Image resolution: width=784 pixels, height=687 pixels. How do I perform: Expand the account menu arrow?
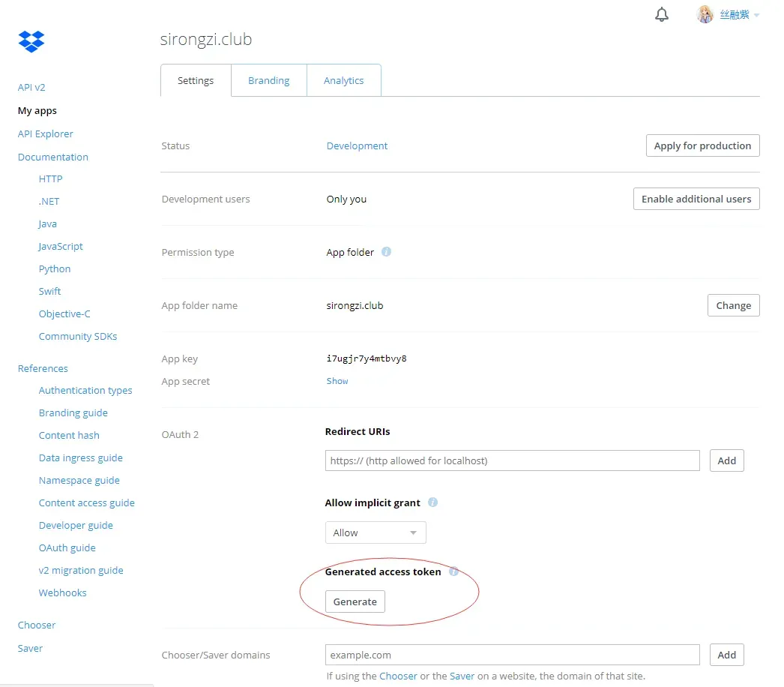756,15
